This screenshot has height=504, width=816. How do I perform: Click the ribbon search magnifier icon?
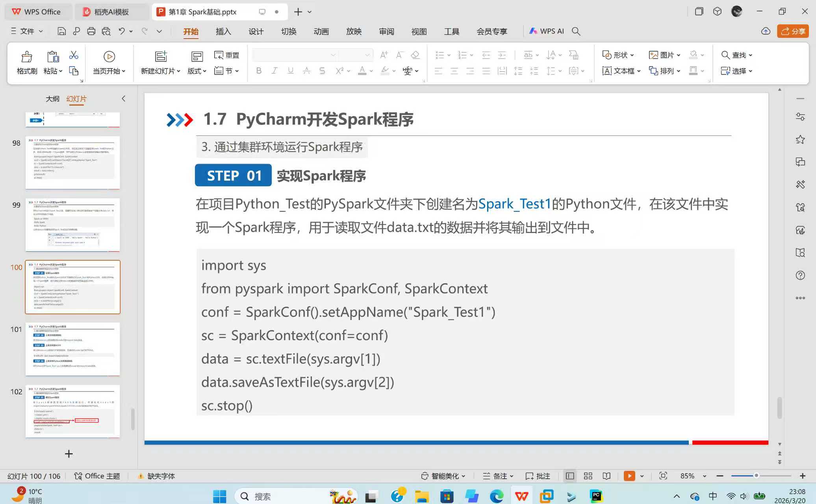point(576,31)
